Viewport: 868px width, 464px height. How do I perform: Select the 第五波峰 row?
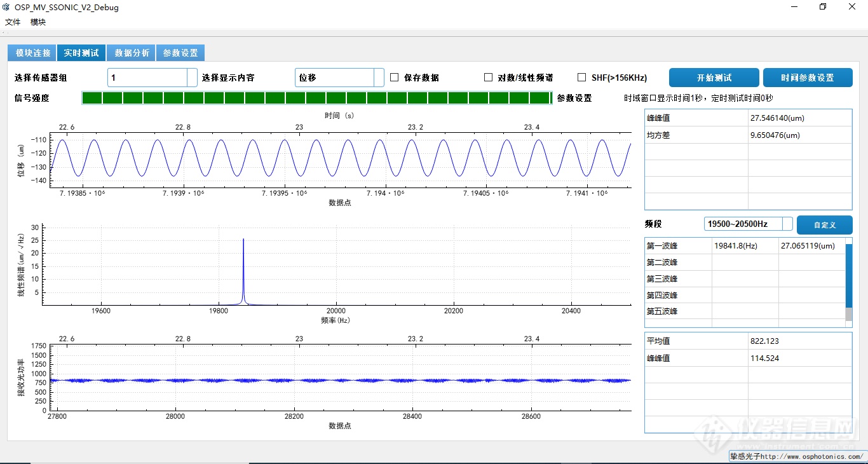click(745, 311)
